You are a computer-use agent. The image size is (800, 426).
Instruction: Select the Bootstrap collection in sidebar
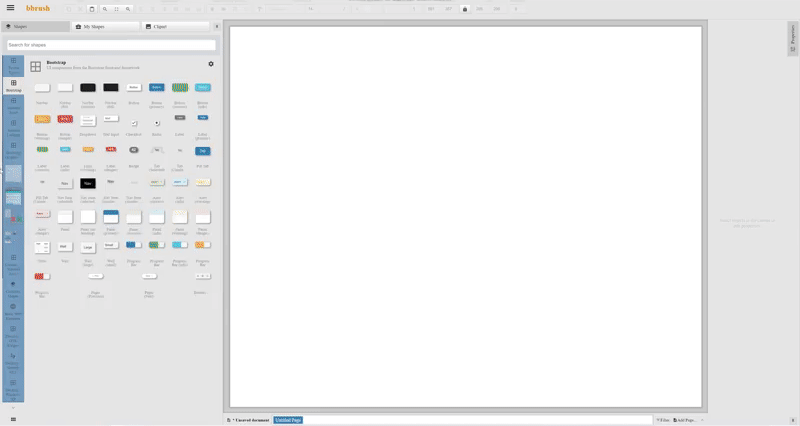point(13,86)
